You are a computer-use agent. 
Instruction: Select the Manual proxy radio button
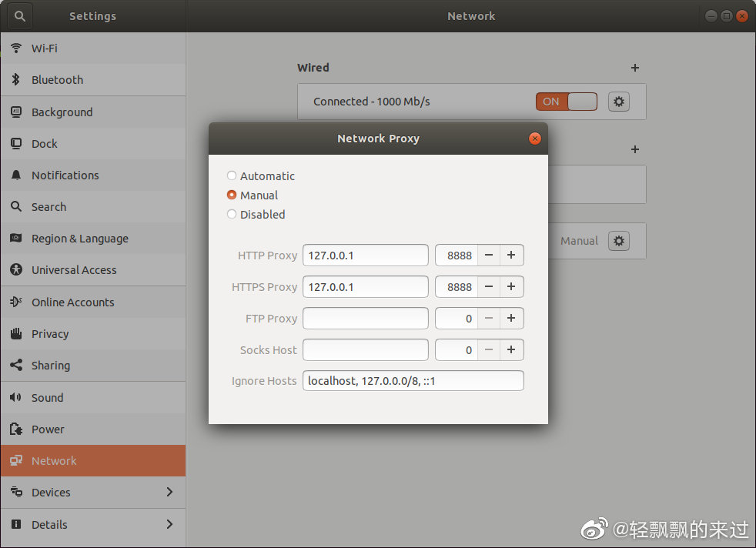click(232, 195)
